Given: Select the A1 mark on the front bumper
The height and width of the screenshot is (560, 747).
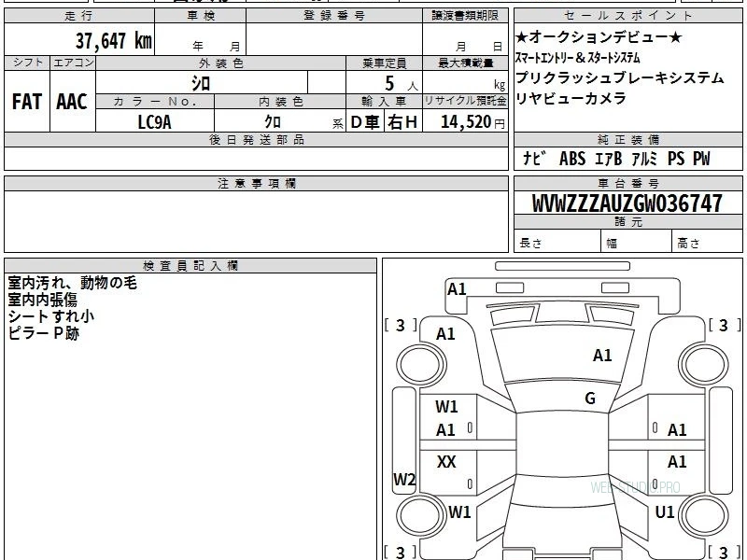Looking at the screenshot, I should click(457, 289).
